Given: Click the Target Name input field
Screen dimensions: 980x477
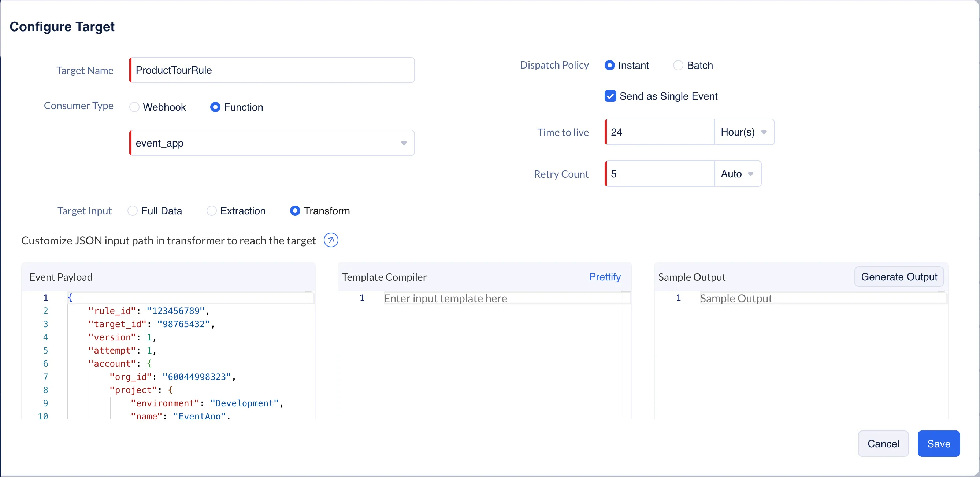Looking at the screenshot, I should [x=272, y=70].
